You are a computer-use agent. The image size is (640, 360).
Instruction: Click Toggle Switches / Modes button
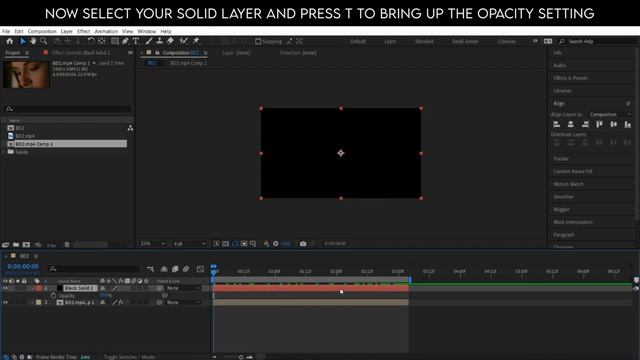(129, 357)
